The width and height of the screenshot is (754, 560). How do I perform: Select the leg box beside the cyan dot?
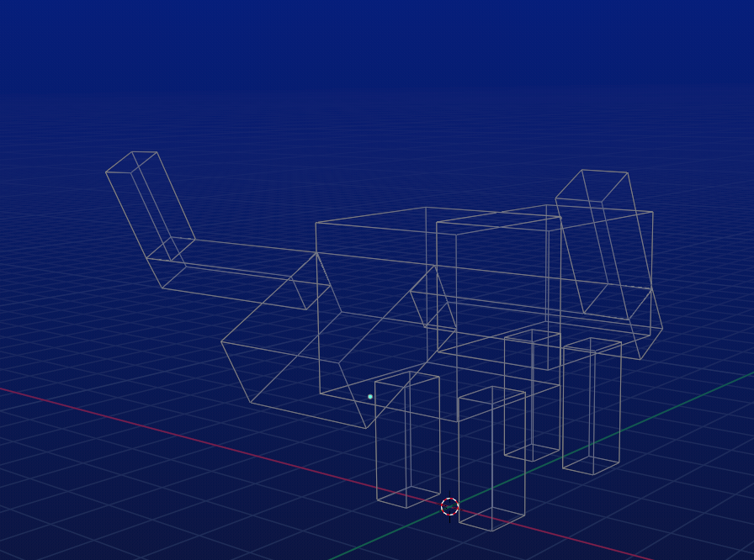click(x=408, y=440)
